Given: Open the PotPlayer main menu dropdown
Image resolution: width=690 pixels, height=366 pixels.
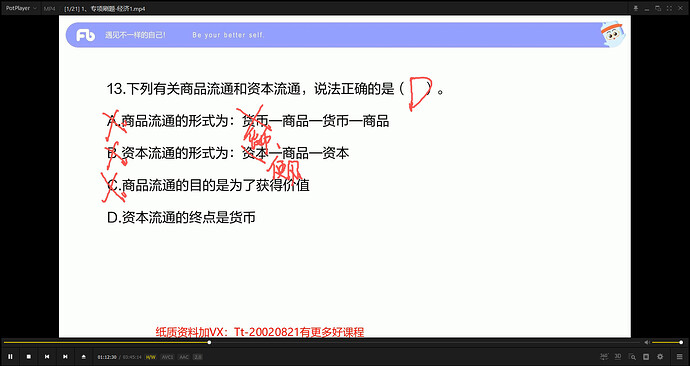Looking at the screenshot, I should (x=21, y=8).
